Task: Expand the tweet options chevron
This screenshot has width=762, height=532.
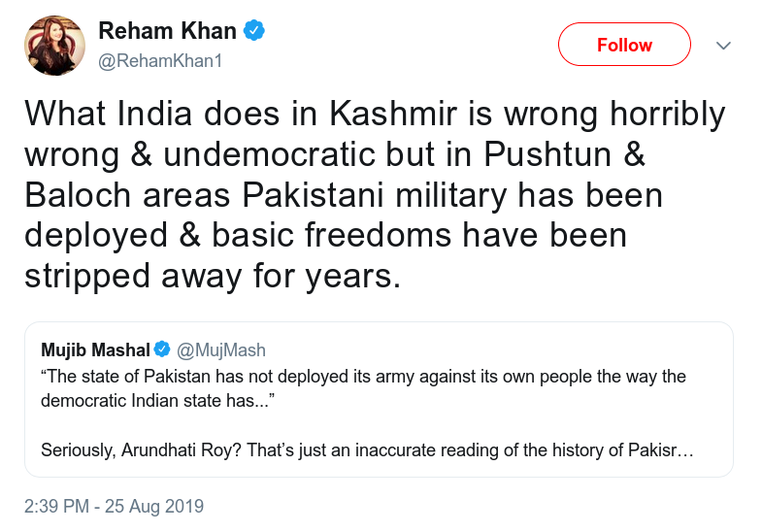Action: pyautogui.click(x=723, y=46)
